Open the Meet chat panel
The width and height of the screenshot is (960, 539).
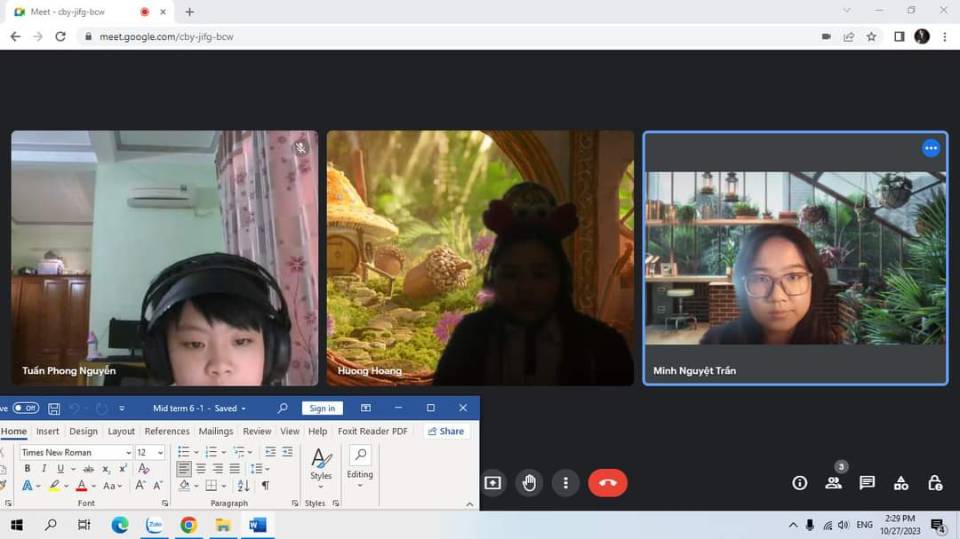pos(867,483)
